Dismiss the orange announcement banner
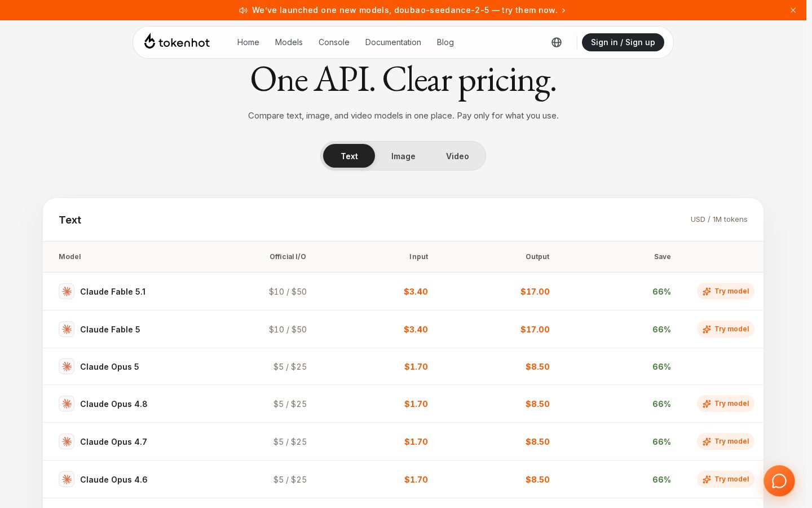 click(x=793, y=10)
